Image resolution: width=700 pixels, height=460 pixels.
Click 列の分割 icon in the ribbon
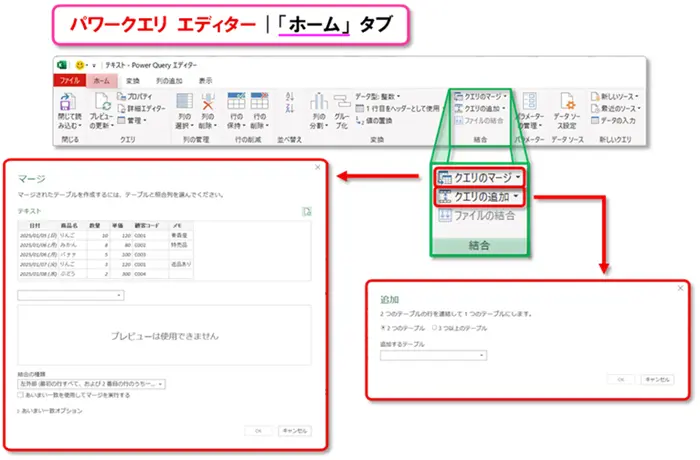tap(319, 101)
